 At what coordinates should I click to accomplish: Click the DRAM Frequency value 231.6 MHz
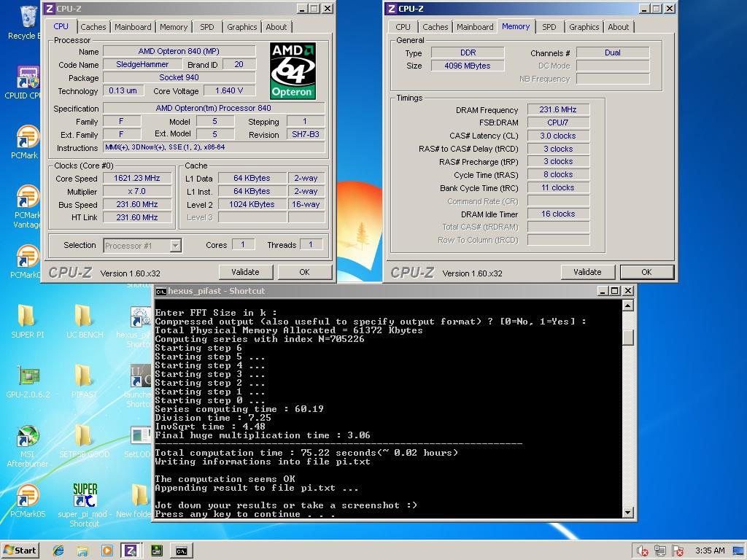point(558,109)
